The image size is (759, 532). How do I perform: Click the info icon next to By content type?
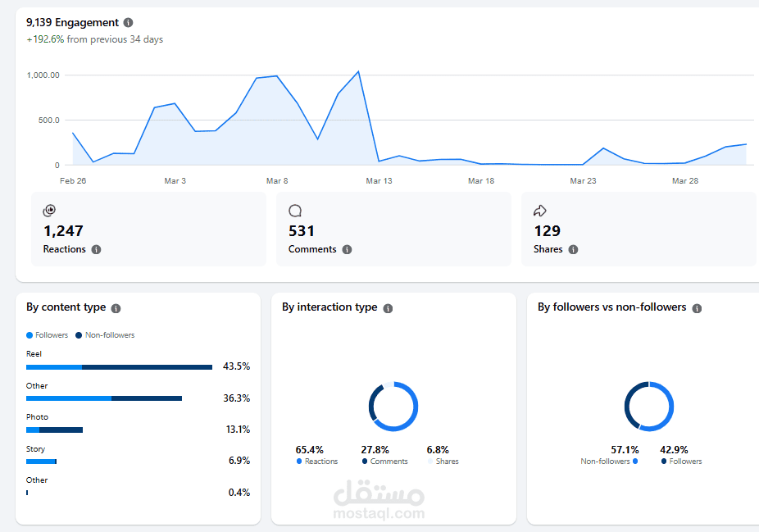[116, 308]
